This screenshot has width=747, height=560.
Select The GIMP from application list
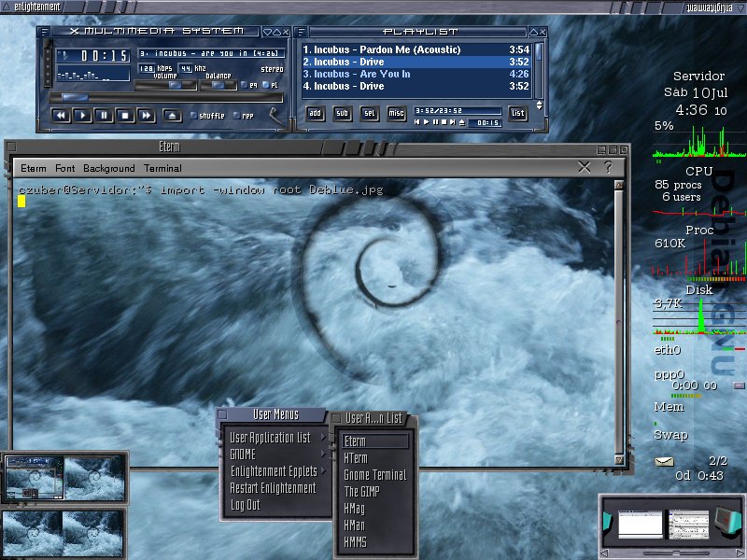(361, 492)
